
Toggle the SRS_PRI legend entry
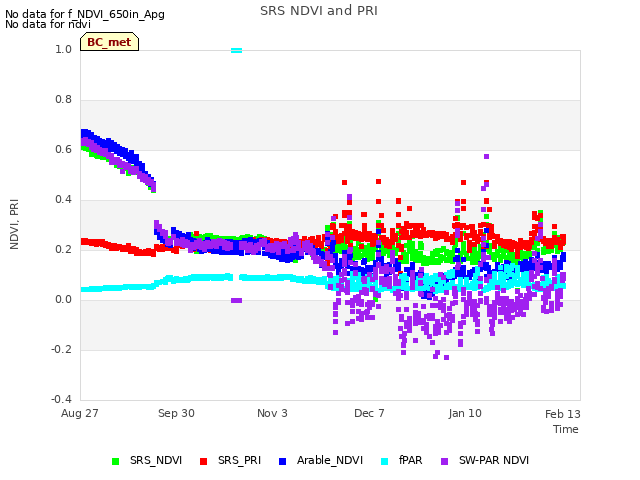(230, 460)
